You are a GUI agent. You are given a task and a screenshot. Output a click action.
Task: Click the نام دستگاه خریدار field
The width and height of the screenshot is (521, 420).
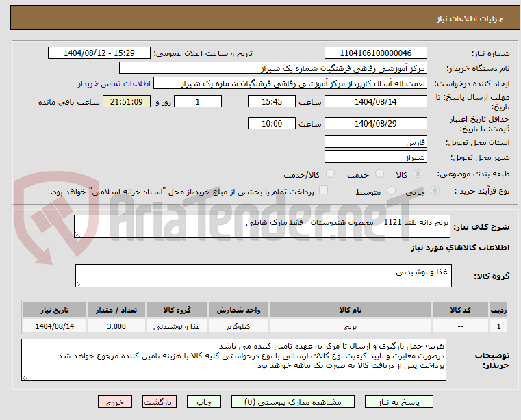(272, 68)
